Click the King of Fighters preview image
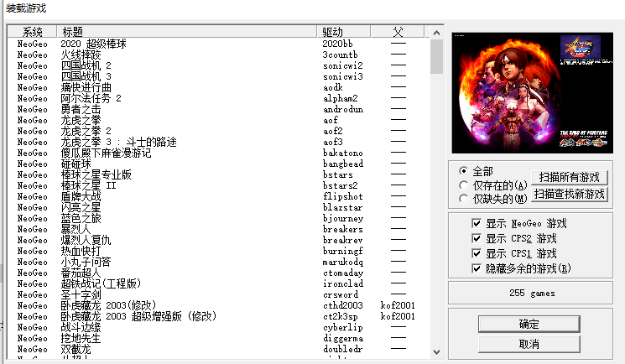Image resolution: width=625 pixels, height=364 pixels. point(532,93)
